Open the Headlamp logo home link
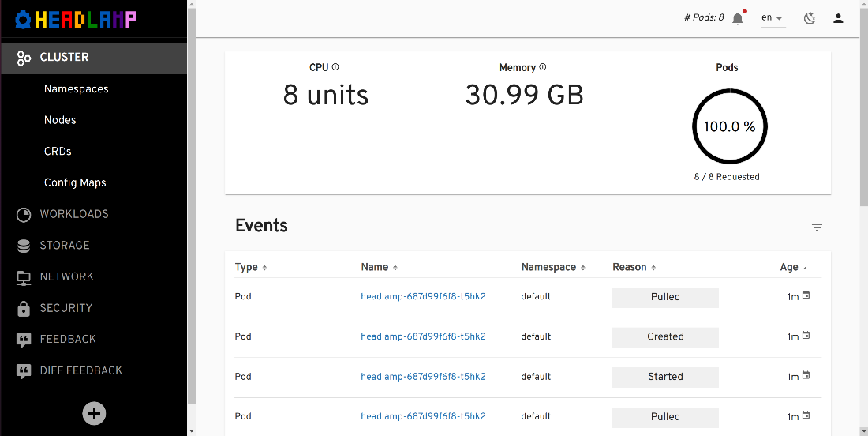 pos(76,20)
